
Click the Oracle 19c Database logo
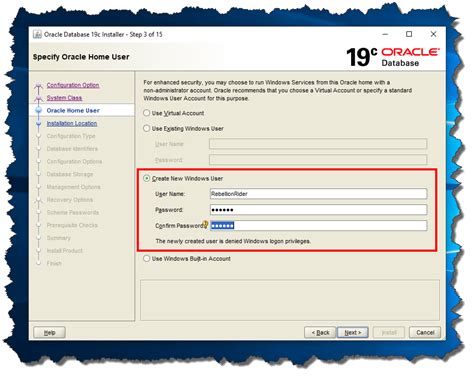[x=393, y=57]
